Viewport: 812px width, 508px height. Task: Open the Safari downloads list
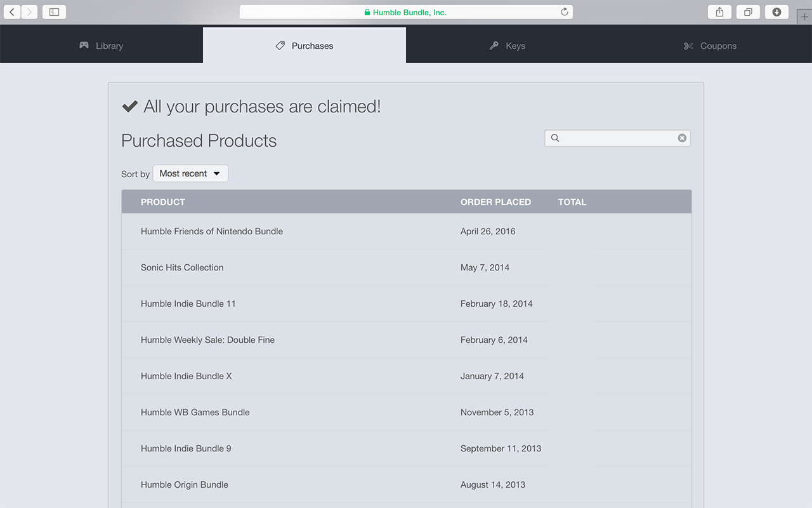pyautogui.click(x=776, y=12)
